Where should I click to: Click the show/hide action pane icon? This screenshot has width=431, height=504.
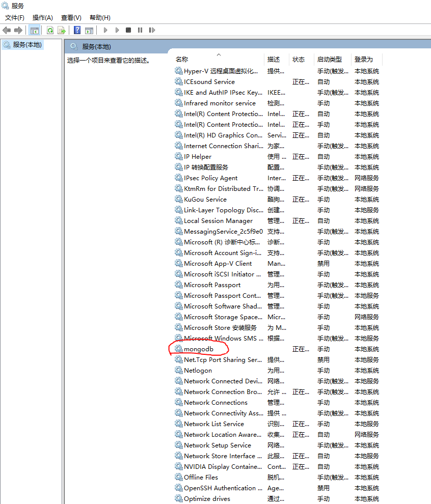pos(89,30)
